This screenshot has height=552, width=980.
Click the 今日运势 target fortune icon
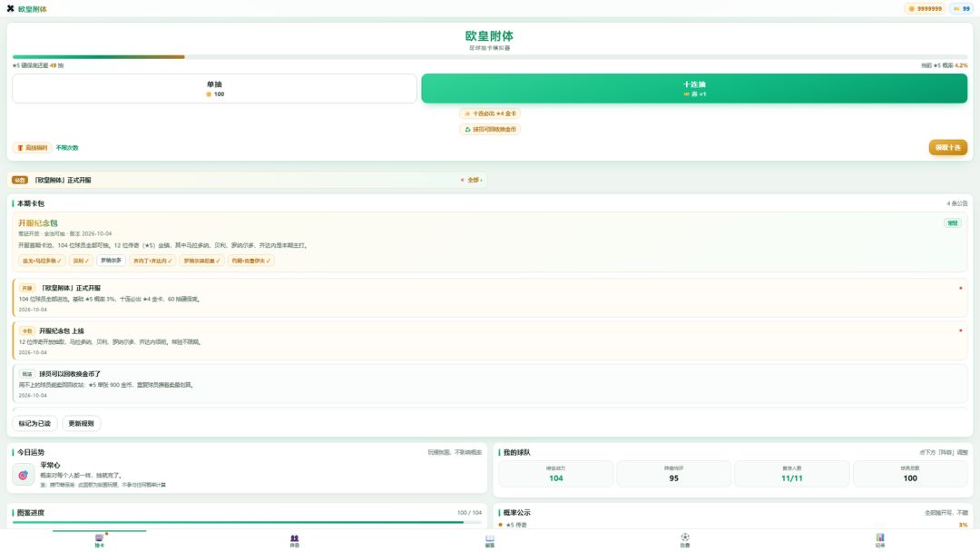pyautogui.click(x=23, y=475)
